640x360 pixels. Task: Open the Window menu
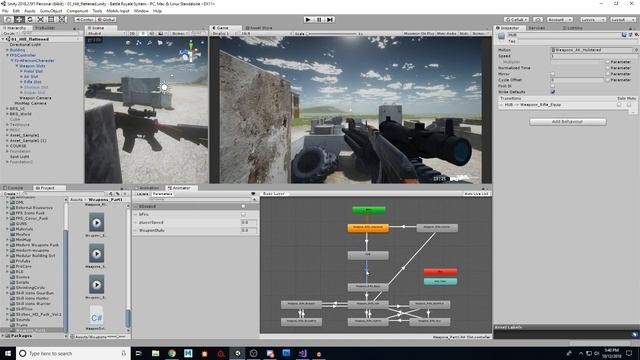click(x=141, y=11)
